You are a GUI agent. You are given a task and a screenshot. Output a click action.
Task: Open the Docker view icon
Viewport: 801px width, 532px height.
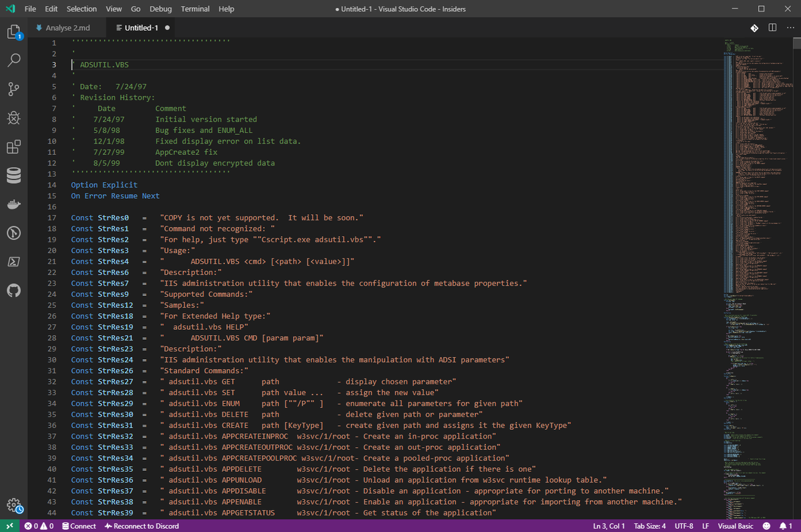(x=14, y=204)
